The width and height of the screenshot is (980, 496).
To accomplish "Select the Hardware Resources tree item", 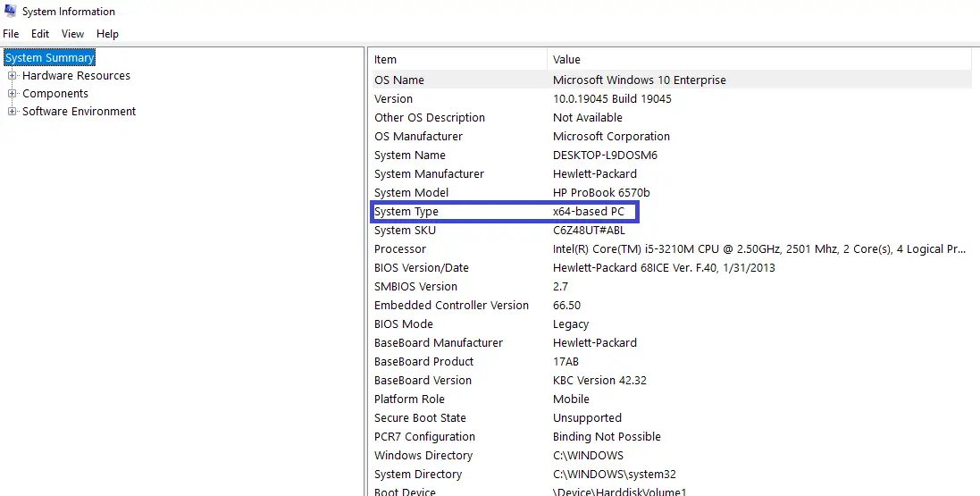I will tap(76, 76).
